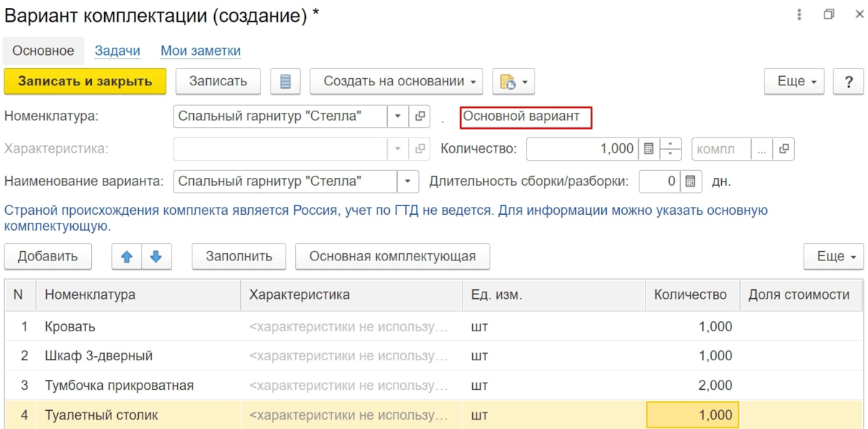
Task: Click the question mark help button
Action: point(848,82)
